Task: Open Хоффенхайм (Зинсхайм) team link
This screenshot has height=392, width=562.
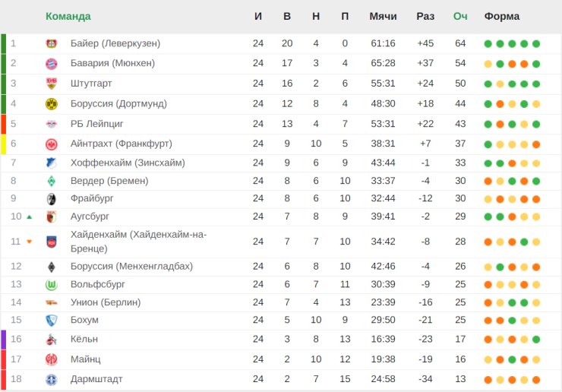Action: pos(128,163)
